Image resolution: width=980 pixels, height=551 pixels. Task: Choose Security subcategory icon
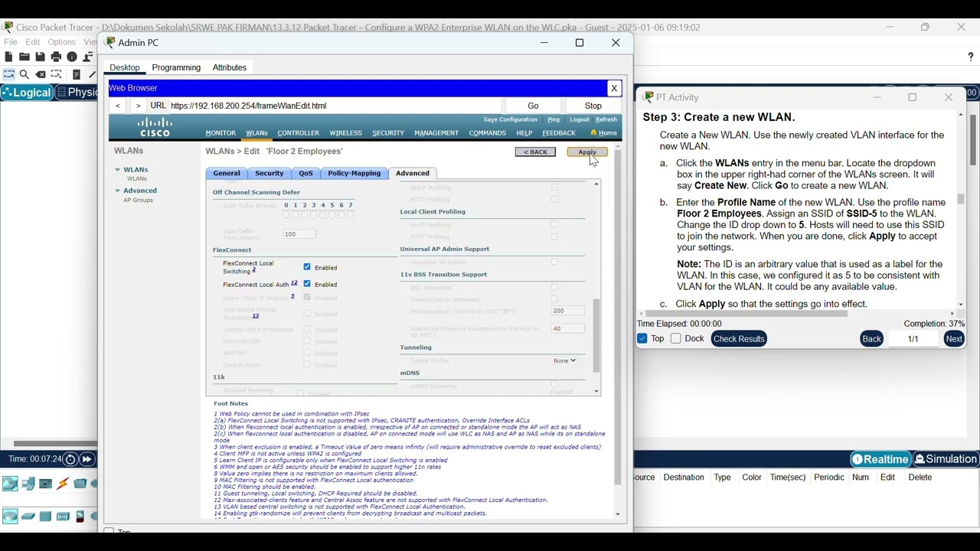[80, 517]
